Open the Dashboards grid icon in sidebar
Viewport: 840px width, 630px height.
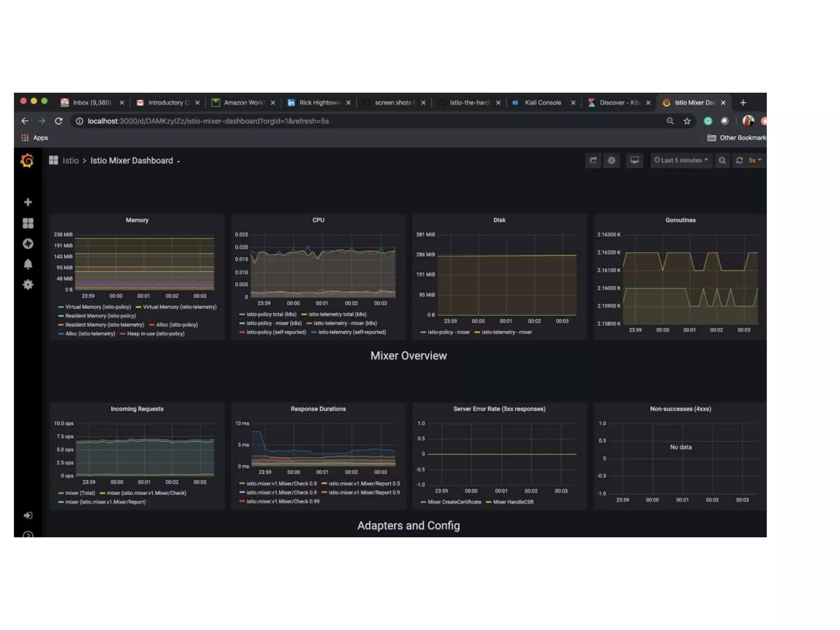pyautogui.click(x=28, y=223)
